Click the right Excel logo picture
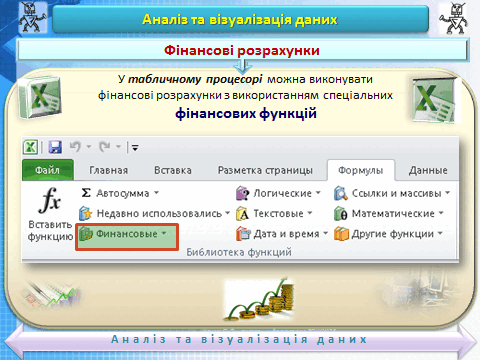 pyautogui.click(x=435, y=100)
